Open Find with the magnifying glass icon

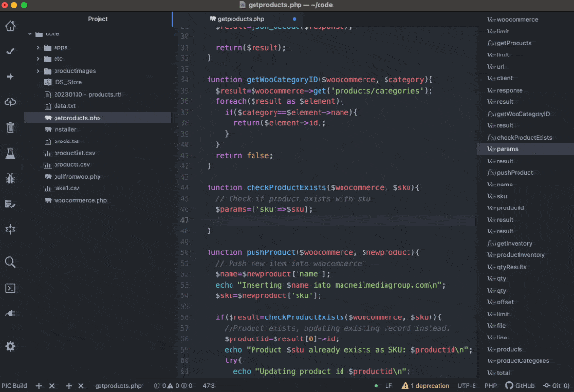tap(11, 262)
